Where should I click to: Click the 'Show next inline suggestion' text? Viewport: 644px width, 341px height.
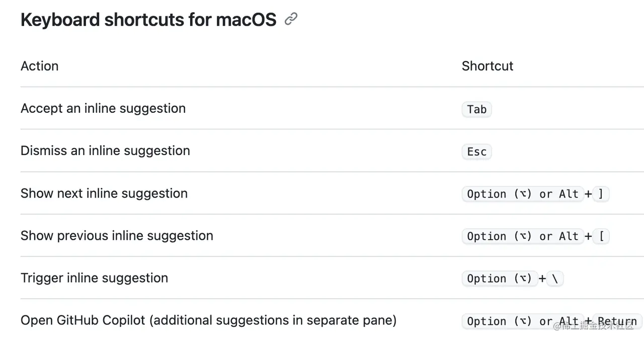click(x=104, y=193)
